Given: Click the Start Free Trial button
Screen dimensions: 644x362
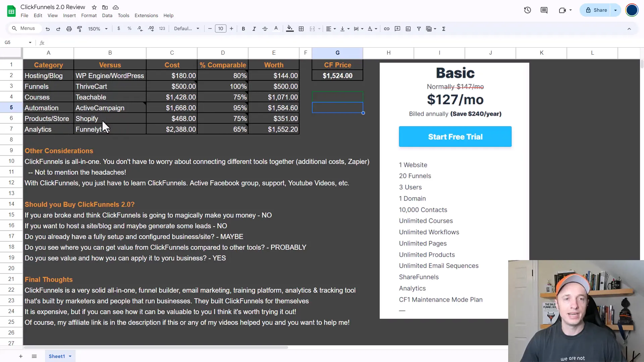Looking at the screenshot, I should (x=455, y=136).
